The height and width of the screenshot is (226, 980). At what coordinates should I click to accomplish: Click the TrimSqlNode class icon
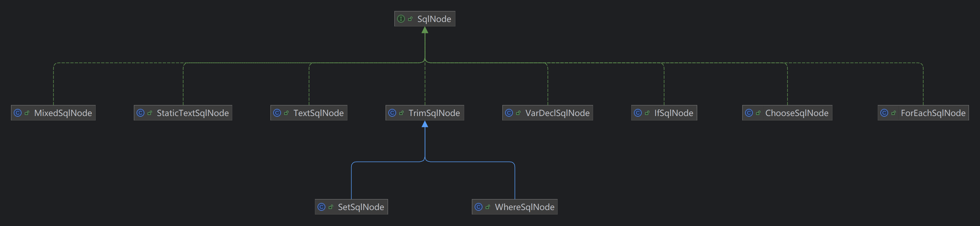pyautogui.click(x=392, y=113)
